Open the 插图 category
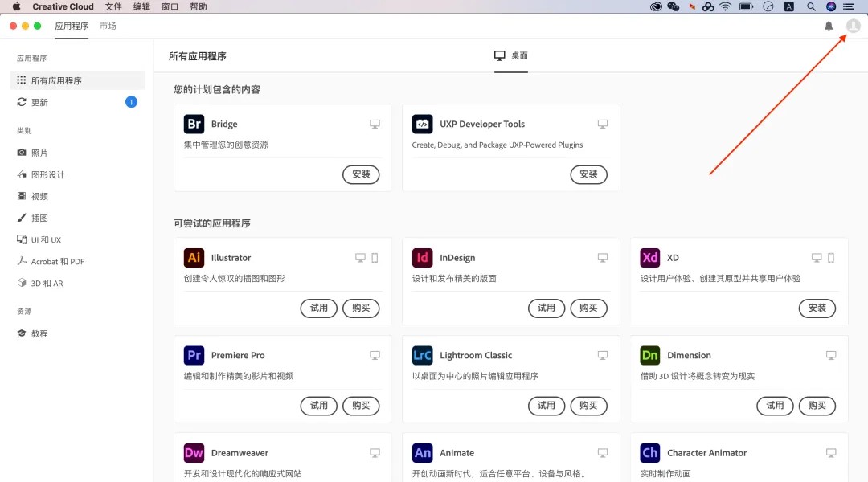 [77, 218]
